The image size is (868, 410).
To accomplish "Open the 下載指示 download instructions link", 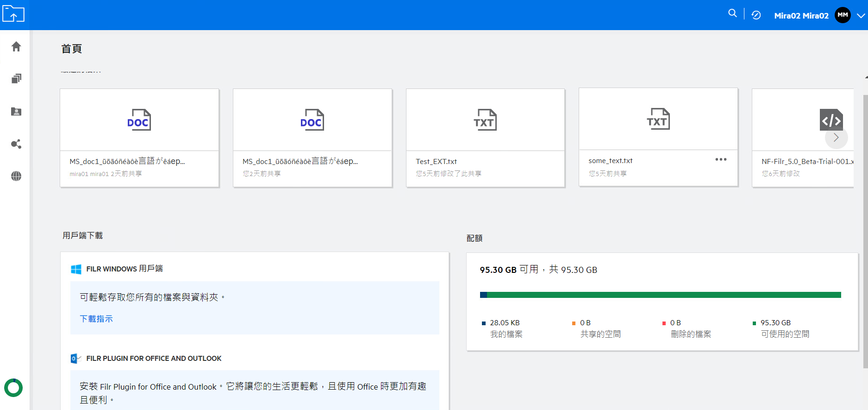I will pyautogui.click(x=96, y=319).
